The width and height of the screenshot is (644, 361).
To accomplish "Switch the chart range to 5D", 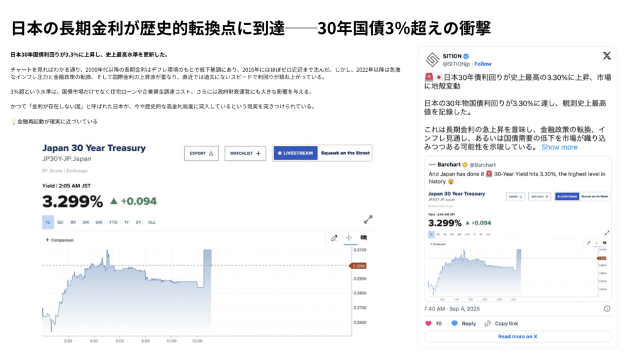I will (60, 222).
